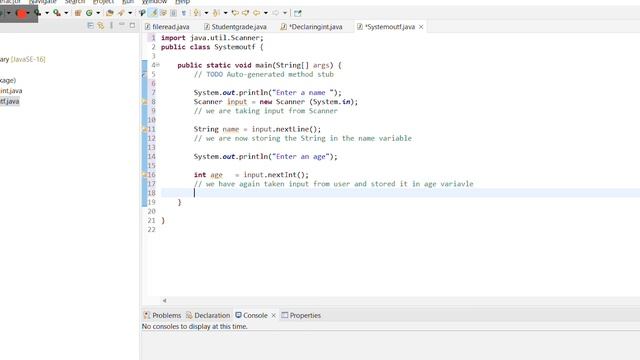Close the Console view
The width and height of the screenshot is (640, 360).
(273, 316)
